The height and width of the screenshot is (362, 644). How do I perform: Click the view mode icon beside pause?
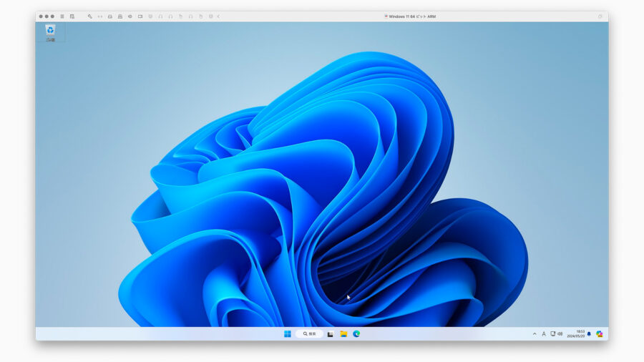[x=72, y=16]
